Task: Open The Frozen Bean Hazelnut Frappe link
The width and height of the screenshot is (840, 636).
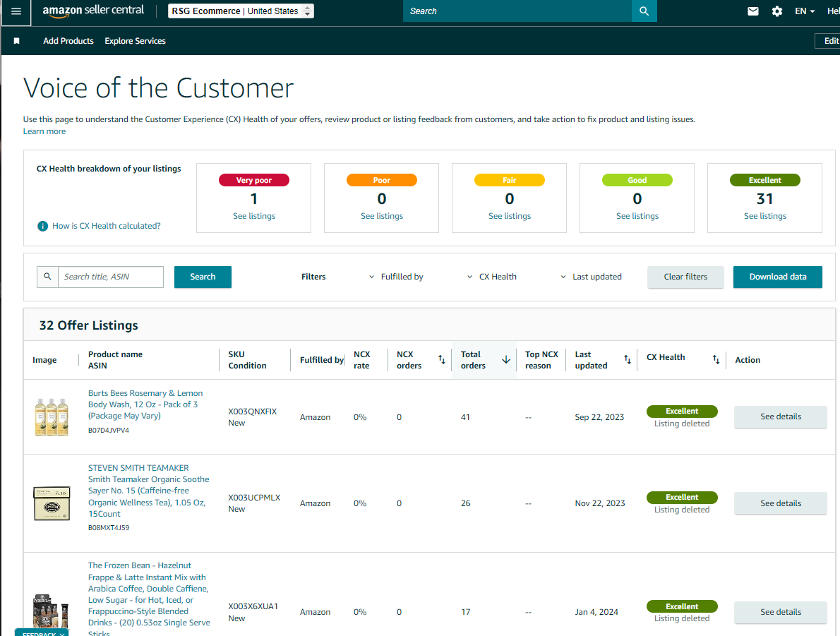Action: pyautogui.click(x=149, y=599)
